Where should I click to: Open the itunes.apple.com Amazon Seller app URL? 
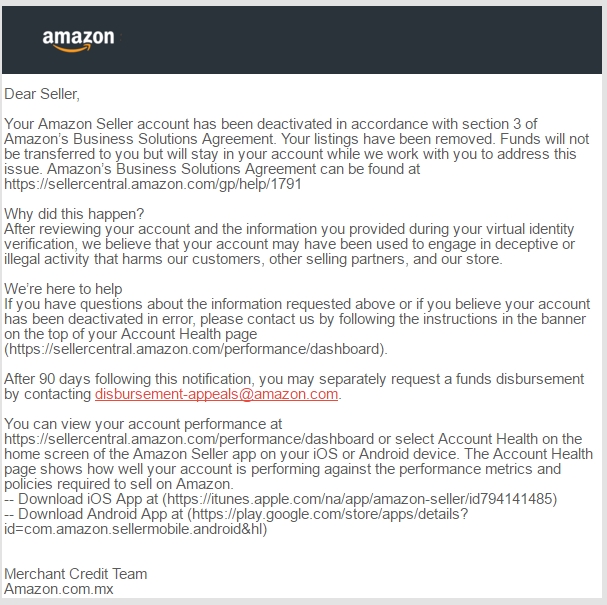(x=360, y=499)
